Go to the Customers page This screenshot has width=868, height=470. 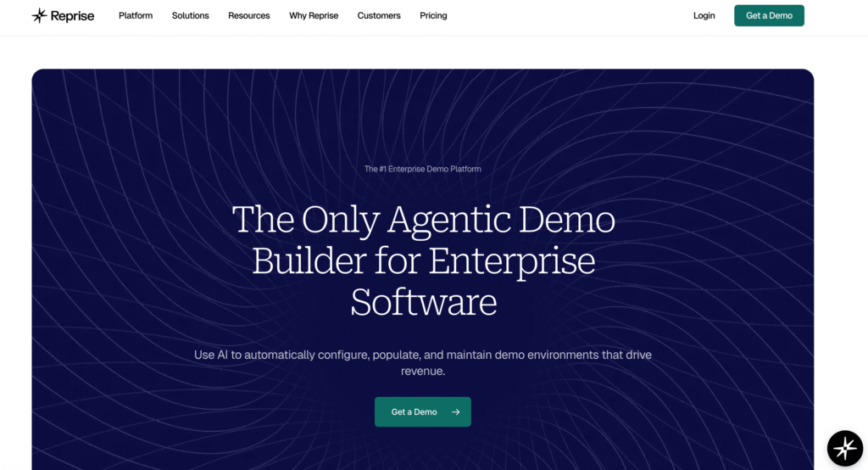click(x=379, y=16)
